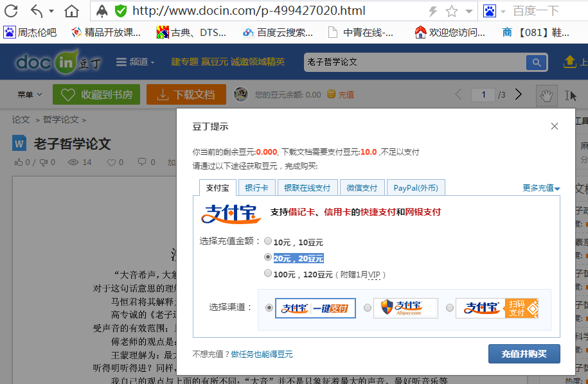Select the 支付宝 扫码支付 channel radio
Screen dimensions: 588x384
[450, 308]
